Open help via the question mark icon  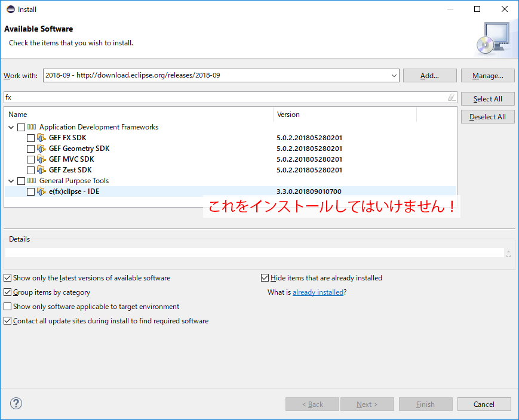coord(16,403)
